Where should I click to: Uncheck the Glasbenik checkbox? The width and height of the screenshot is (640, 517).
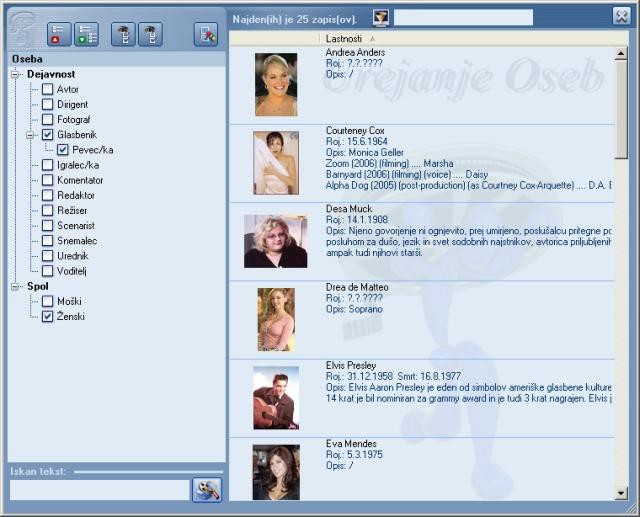tap(48, 134)
